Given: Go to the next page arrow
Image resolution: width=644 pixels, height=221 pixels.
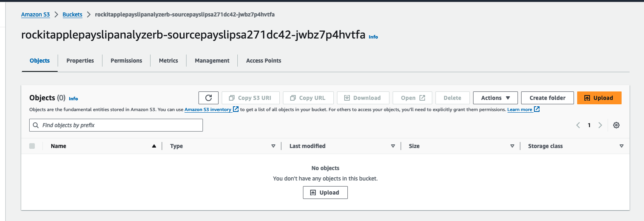Looking at the screenshot, I should pos(600,125).
